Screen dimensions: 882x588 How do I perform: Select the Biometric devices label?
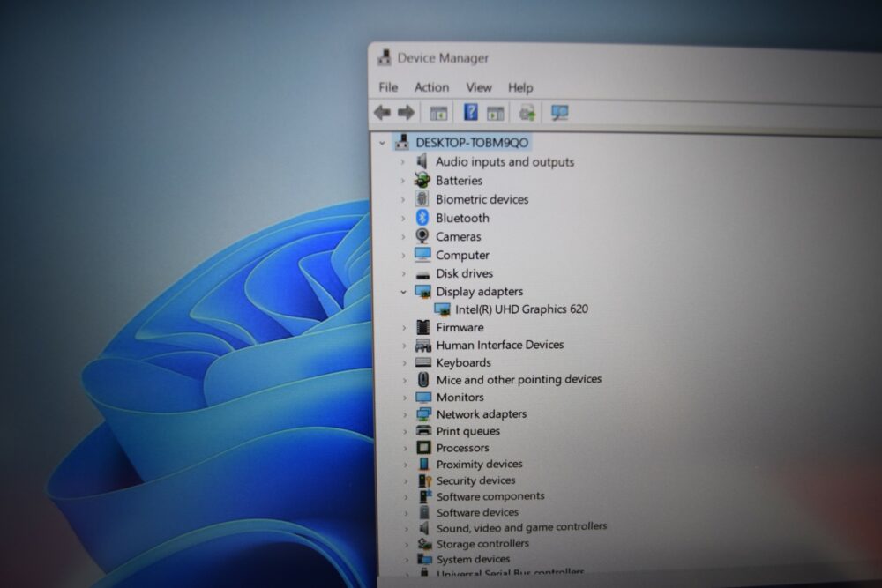482,199
